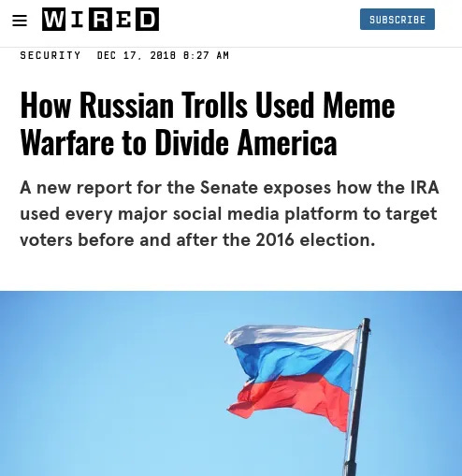
Task: Click the blue stripe of the flag
Action: 293,363
